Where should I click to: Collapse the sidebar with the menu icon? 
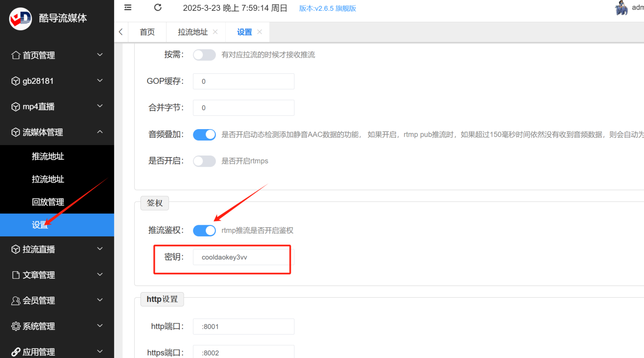[128, 8]
